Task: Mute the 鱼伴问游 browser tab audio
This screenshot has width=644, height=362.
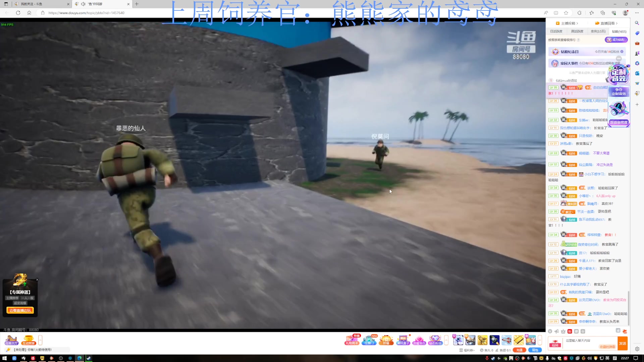Action: [x=83, y=4]
